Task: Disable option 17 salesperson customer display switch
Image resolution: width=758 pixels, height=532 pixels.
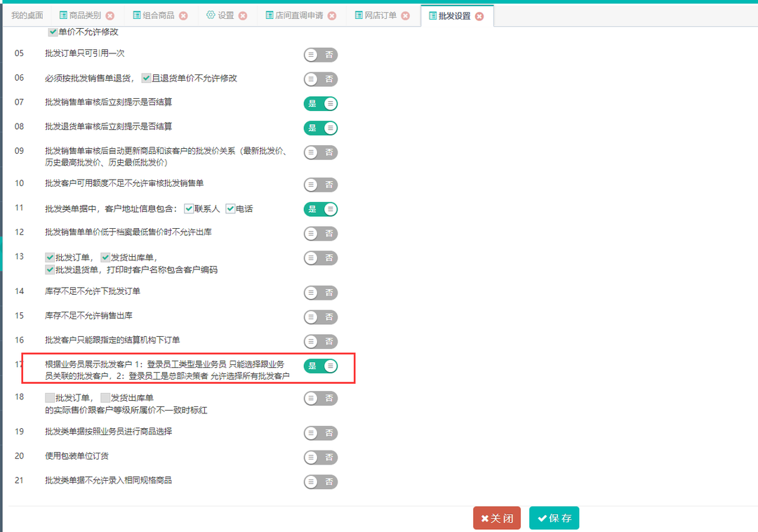Action: click(x=321, y=366)
